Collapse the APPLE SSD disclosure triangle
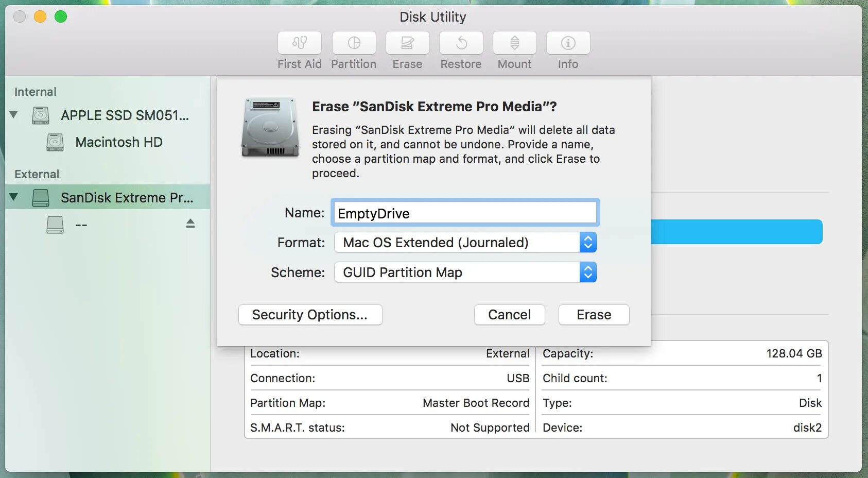Viewport: 868px width, 478px height. tap(14, 114)
